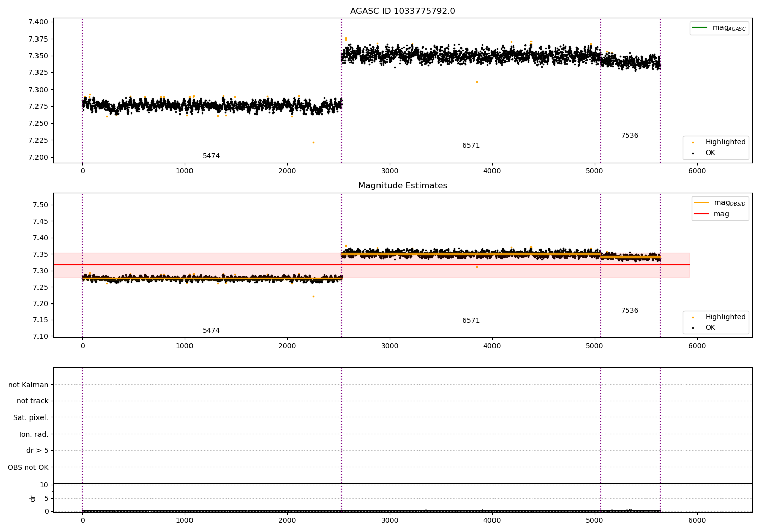Click the 7.225 y-axis tick label
This screenshot has width=760, height=532.
(x=39, y=140)
